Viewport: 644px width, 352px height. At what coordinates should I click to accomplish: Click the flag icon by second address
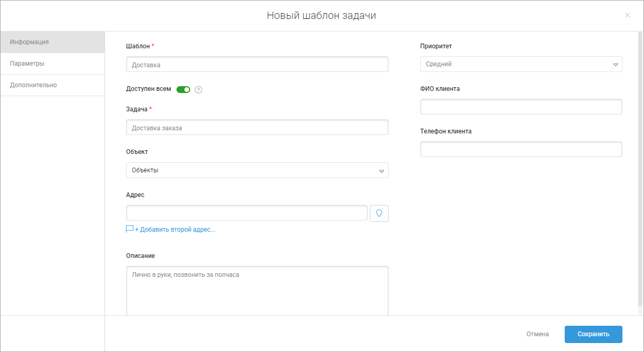coord(130,230)
